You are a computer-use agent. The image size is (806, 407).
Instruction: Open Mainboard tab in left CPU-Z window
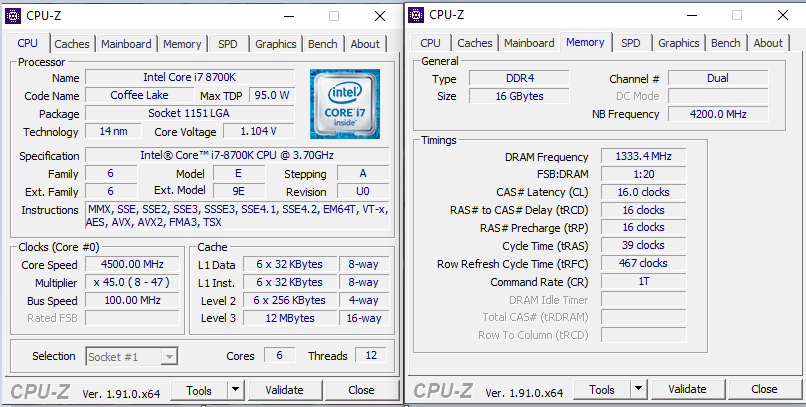(x=126, y=44)
